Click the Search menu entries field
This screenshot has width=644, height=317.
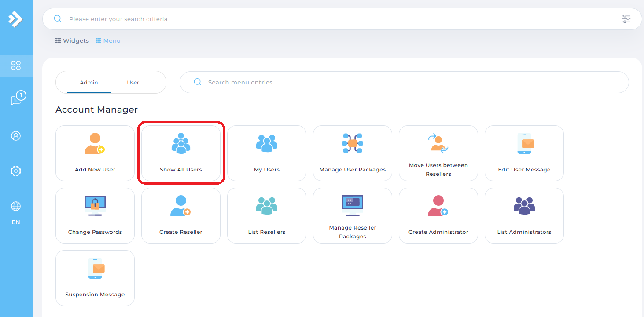[404, 82]
